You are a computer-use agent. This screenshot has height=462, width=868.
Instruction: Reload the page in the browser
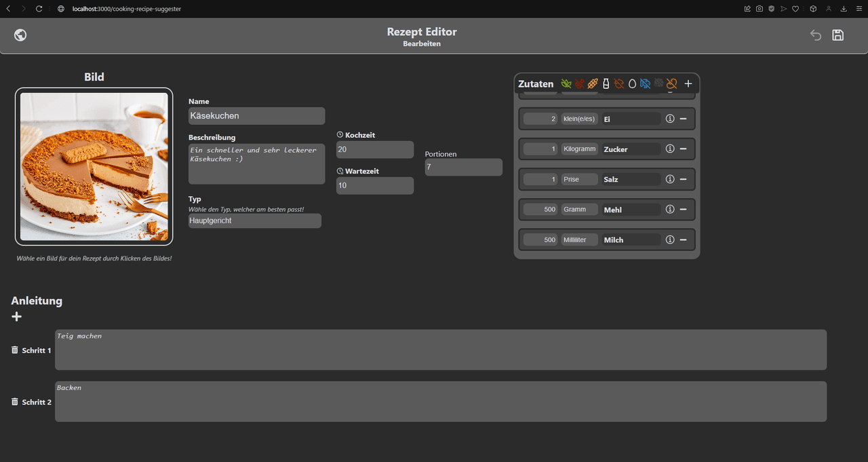point(39,9)
